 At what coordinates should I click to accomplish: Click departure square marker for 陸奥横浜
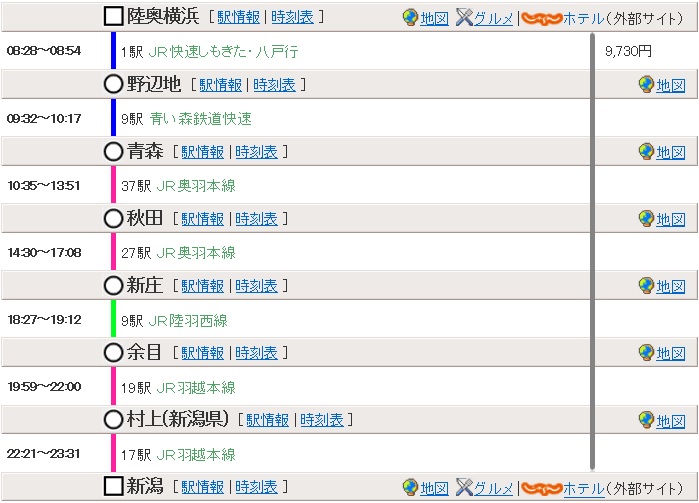[113, 16]
